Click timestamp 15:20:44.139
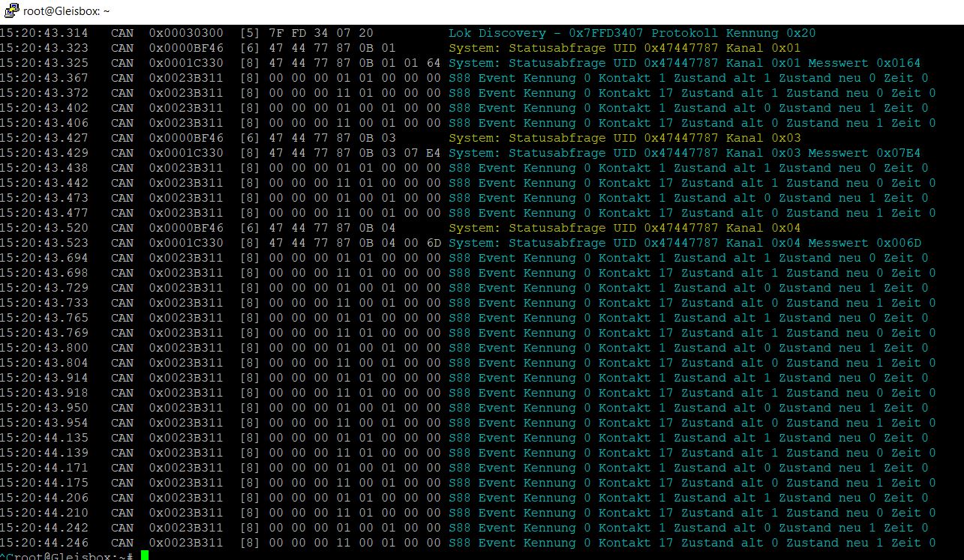This screenshot has height=560, width=964. click(44, 453)
